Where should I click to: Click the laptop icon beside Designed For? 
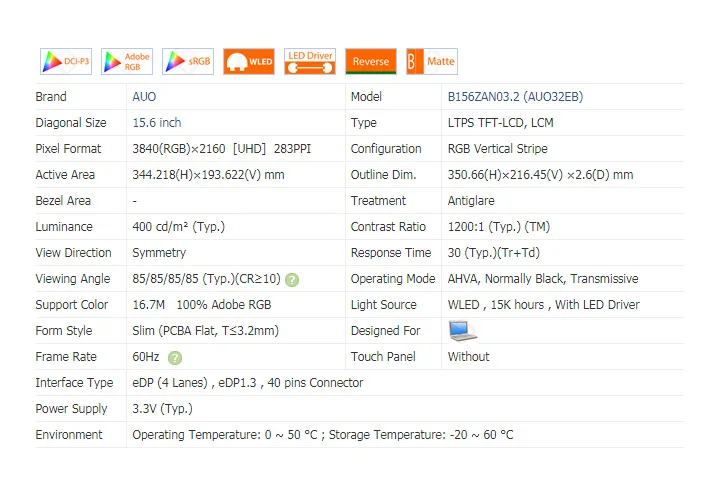point(463,331)
